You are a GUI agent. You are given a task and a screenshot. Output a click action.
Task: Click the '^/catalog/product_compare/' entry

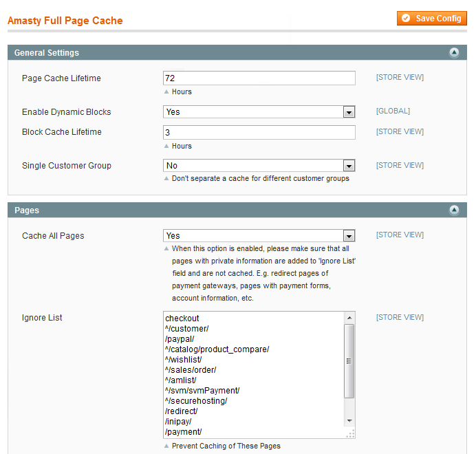click(217, 349)
